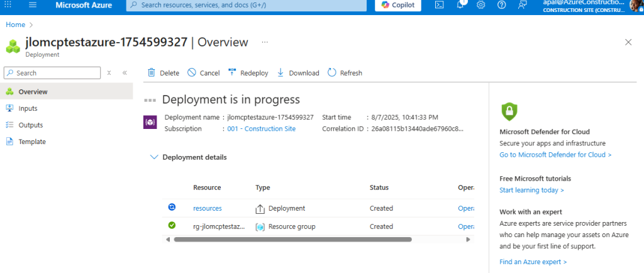Screen dimensions: 644x273
Task: Open the Feedback icon
Action: (523, 5)
